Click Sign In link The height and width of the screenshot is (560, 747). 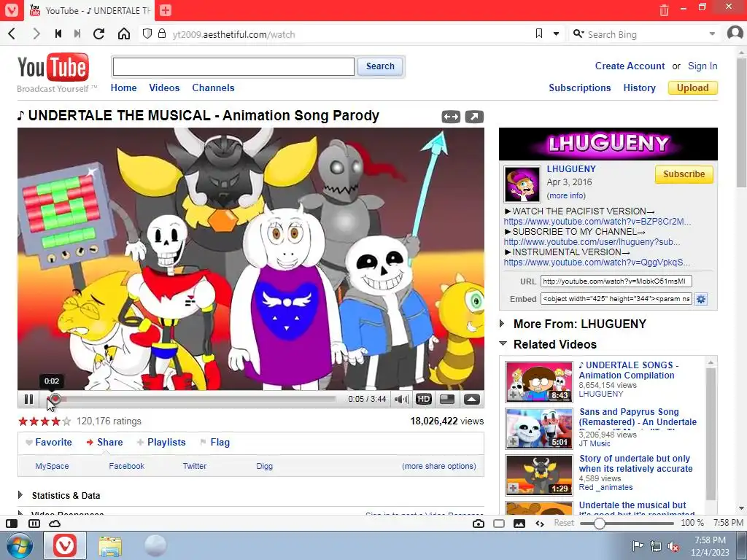703,66
